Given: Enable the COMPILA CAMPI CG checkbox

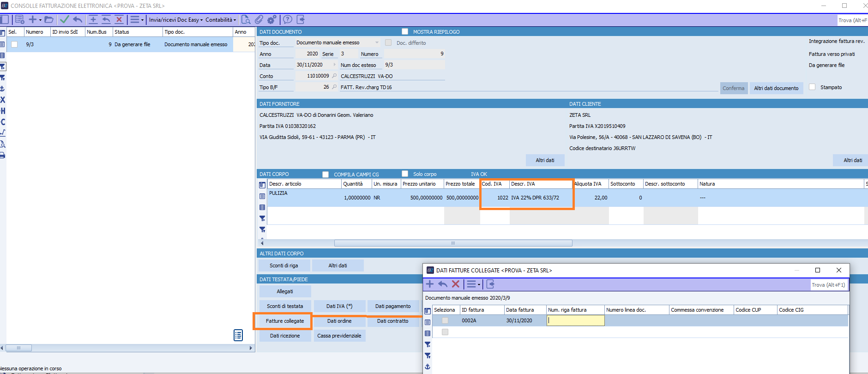Looking at the screenshot, I should (325, 174).
